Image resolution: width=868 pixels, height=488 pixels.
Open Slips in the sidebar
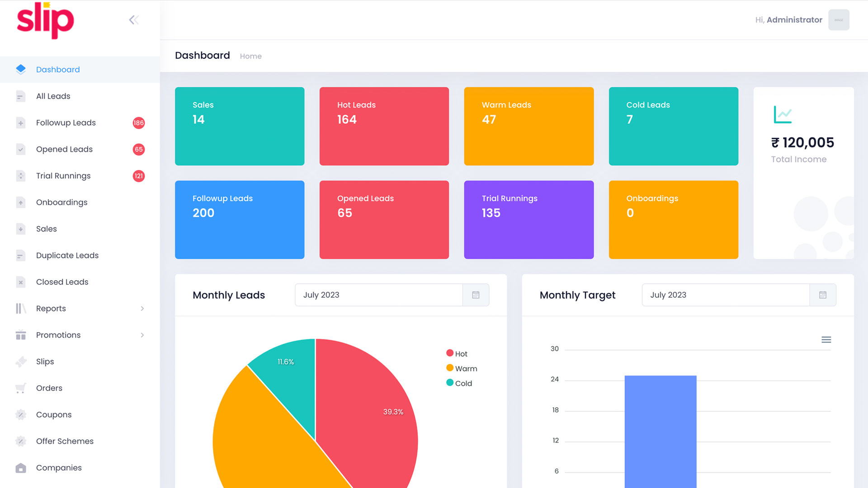[80, 361]
